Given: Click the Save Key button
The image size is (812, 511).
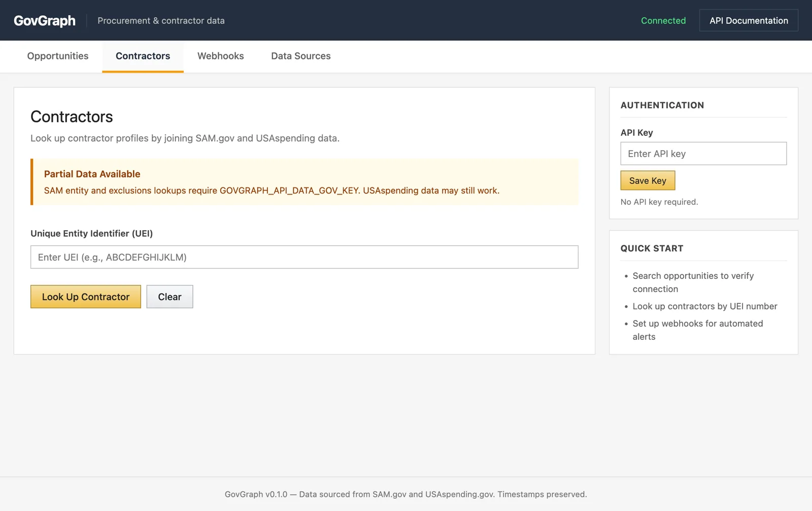Looking at the screenshot, I should 648,180.
